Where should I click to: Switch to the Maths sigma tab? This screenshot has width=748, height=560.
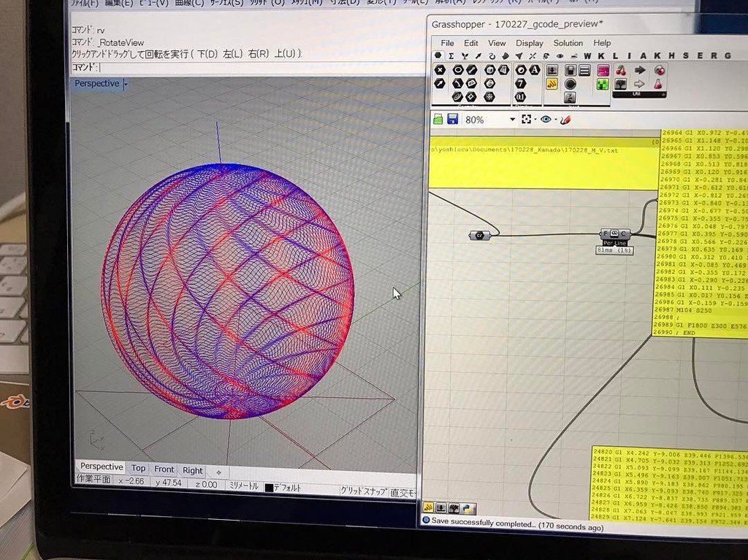pyautogui.click(x=451, y=55)
